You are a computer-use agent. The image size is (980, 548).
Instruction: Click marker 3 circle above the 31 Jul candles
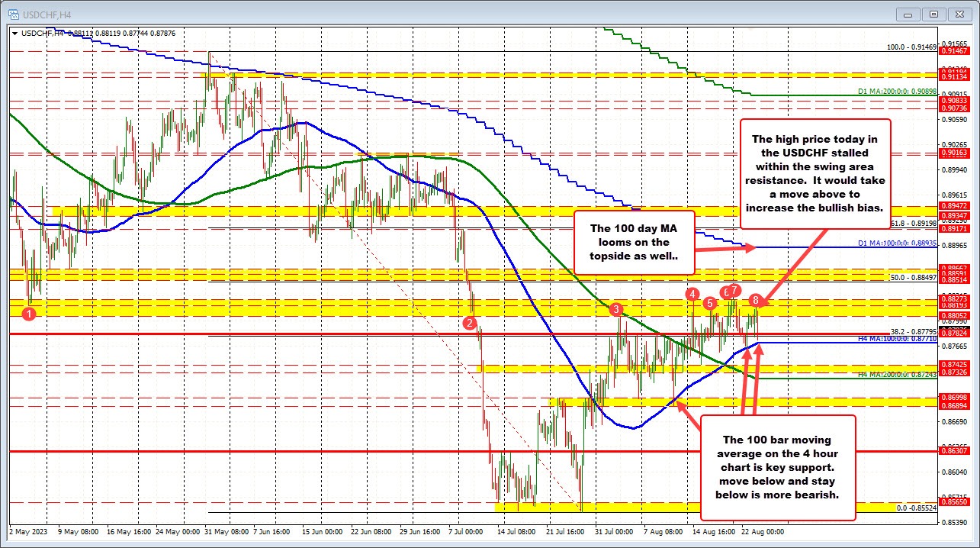[x=615, y=310]
